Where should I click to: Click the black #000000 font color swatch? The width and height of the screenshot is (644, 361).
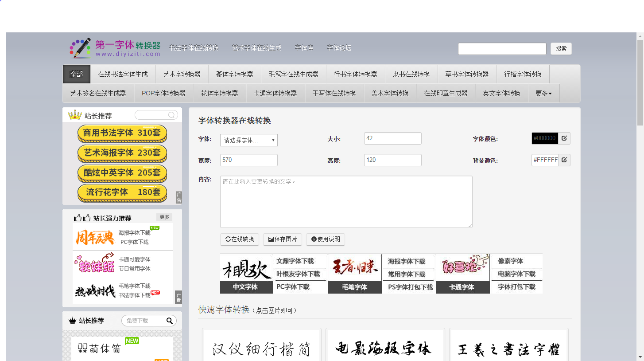(545, 138)
